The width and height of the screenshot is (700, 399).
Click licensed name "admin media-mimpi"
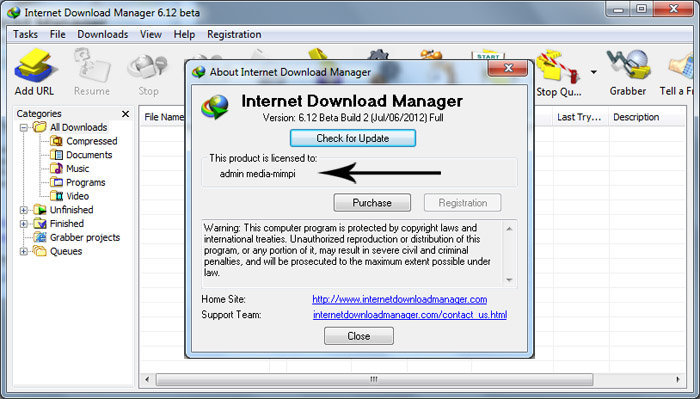tap(258, 174)
